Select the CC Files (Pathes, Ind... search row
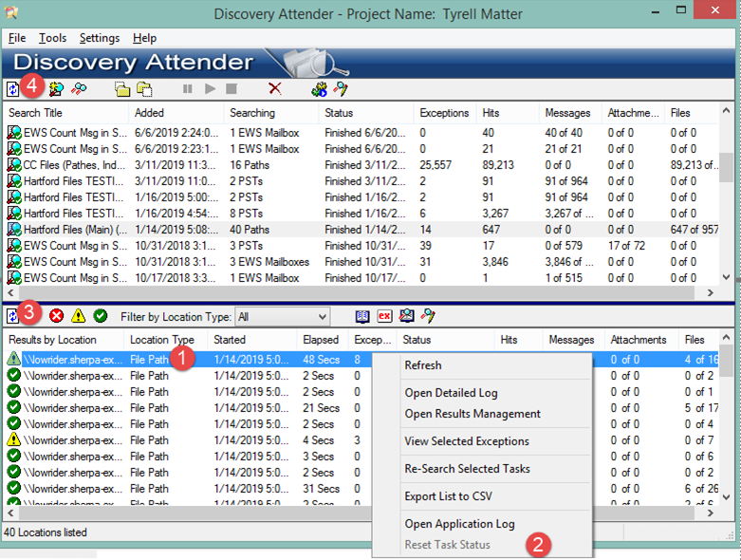The height and width of the screenshot is (560, 741). pyautogui.click(x=66, y=165)
